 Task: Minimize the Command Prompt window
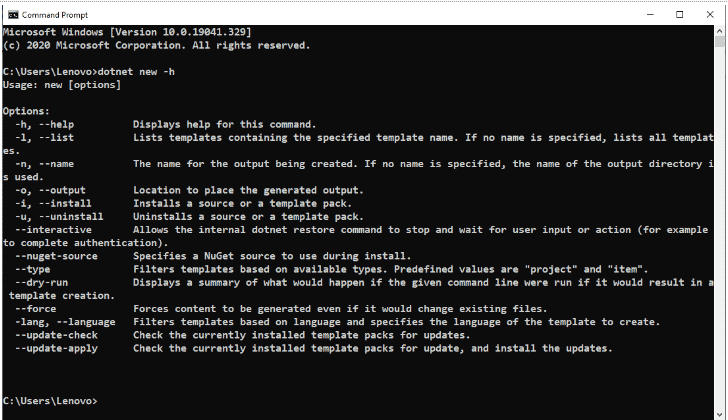pyautogui.click(x=650, y=15)
